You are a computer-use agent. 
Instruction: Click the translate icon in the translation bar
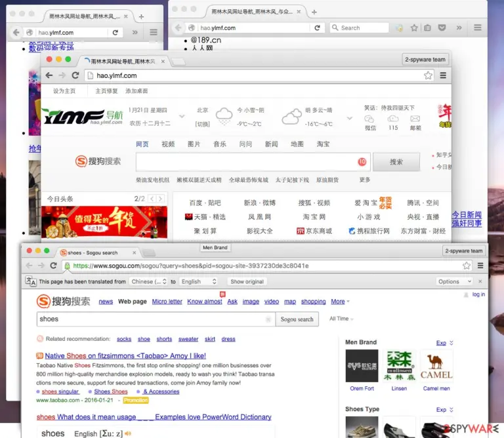point(31,281)
